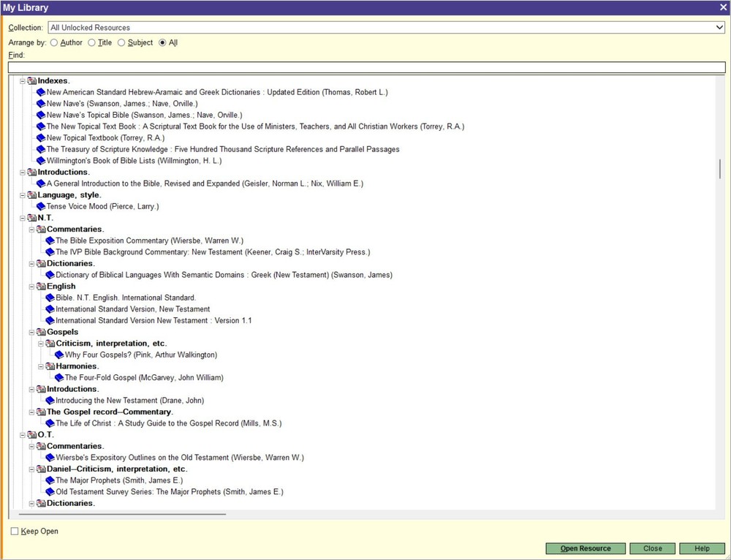Image resolution: width=731 pixels, height=560 pixels.
Task: Click the O.T. category folder icon
Action: click(x=31, y=435)
